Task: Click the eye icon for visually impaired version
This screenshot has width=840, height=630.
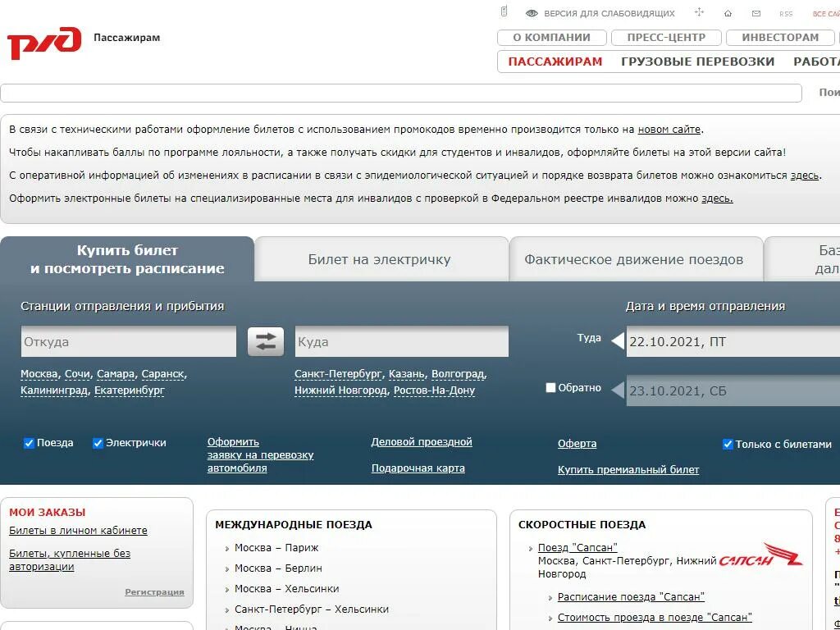Action: (x=532, y=13)
